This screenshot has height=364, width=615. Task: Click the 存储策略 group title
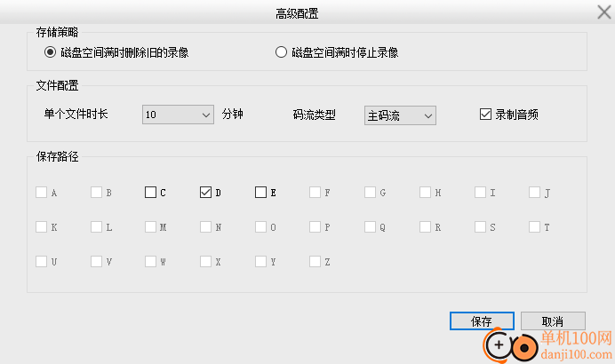(x=57, y=32)
